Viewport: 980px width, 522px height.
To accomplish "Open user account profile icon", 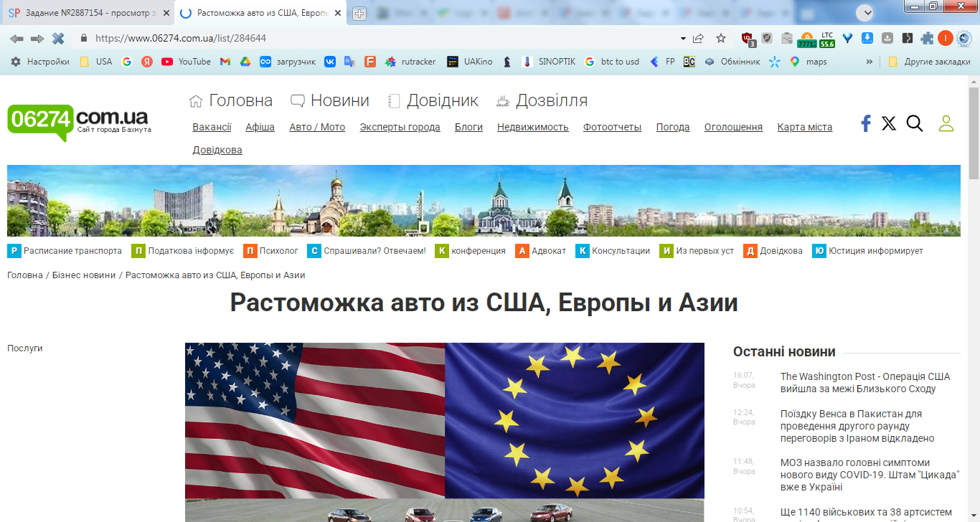I will point(946,123).
